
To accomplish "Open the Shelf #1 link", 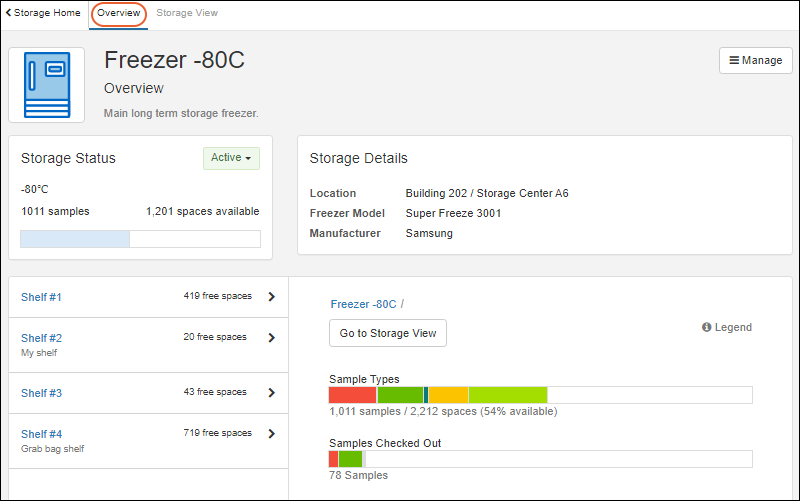I will tap(41, 297).
